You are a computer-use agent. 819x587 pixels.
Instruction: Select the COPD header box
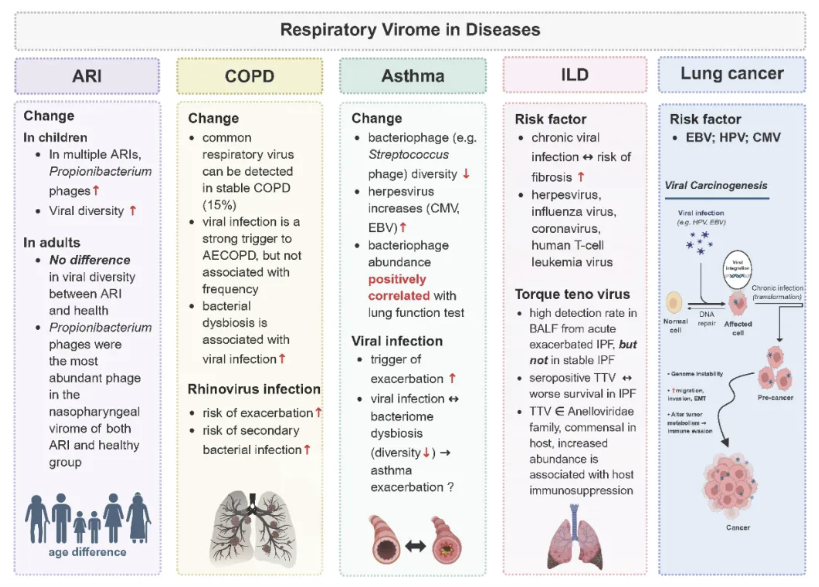[250, 76]
